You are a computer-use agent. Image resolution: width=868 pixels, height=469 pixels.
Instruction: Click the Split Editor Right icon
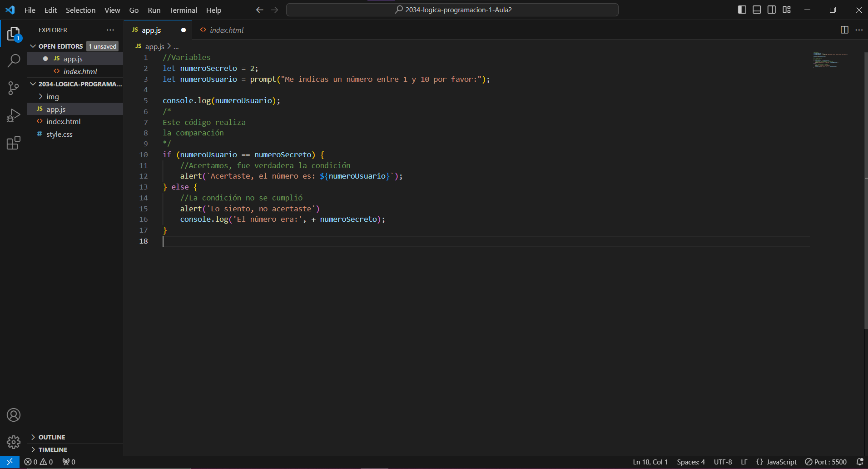(844, 30)
